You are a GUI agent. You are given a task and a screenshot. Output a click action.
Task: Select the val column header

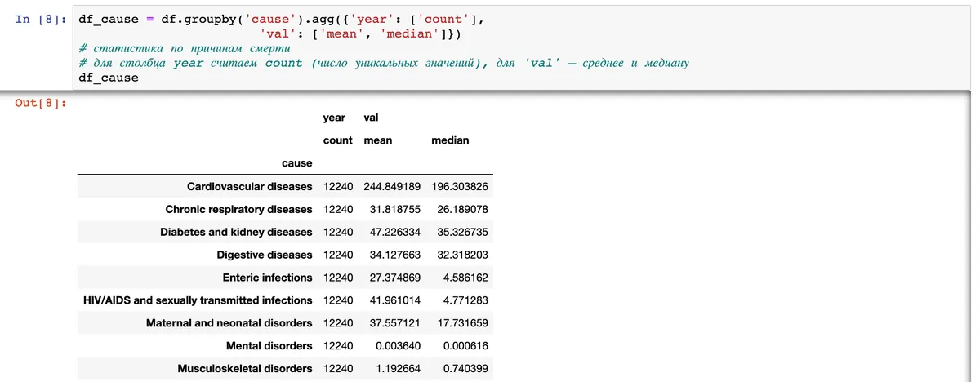click(x=371, y=118)
